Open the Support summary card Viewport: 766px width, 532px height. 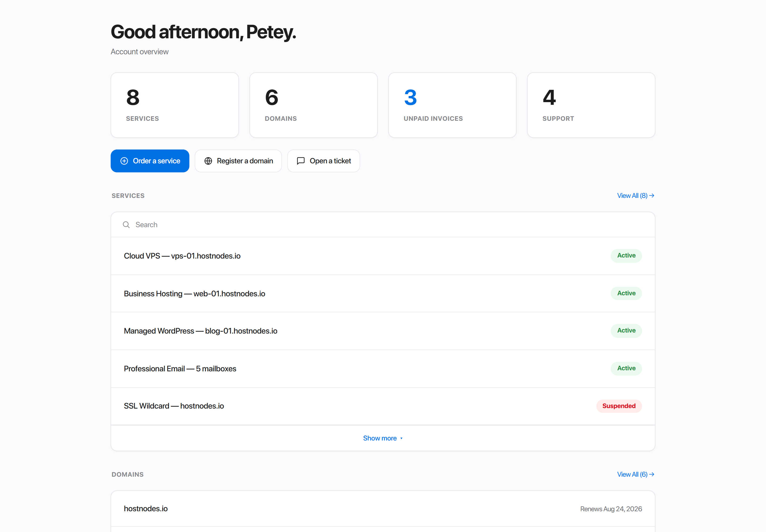[591, 105]
